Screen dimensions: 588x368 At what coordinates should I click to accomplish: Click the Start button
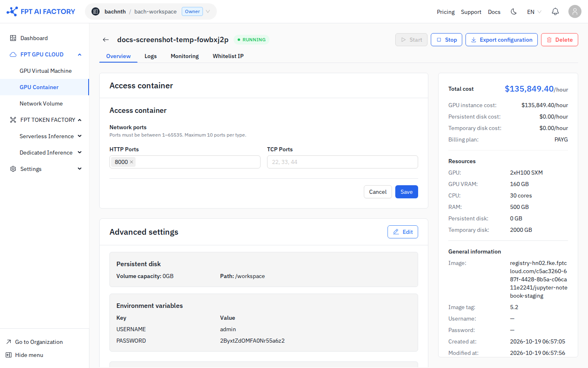[x=411, y=40]
